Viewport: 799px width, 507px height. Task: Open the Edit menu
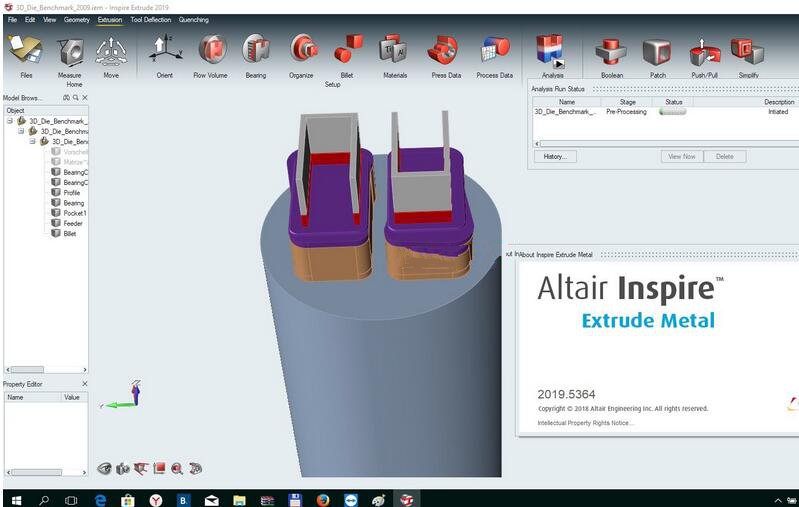[30, 19]
